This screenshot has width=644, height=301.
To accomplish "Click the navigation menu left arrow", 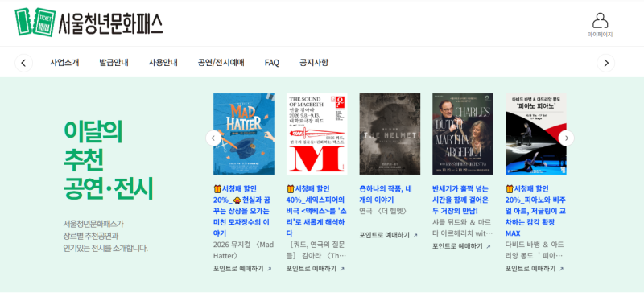I will [x=24, y=63].
